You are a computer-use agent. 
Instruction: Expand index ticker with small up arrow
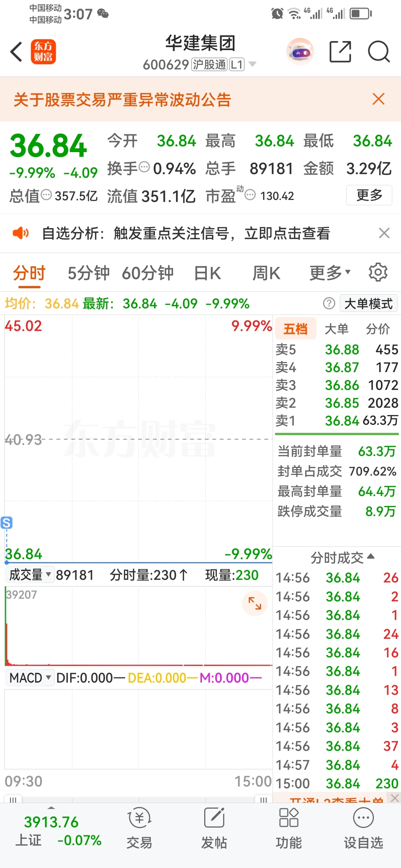51,808
